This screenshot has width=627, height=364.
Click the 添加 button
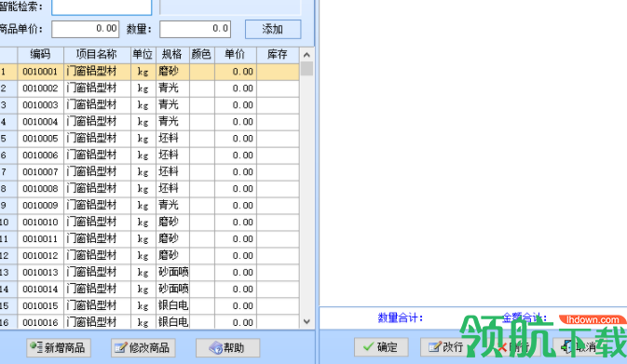tap(273, 29)
